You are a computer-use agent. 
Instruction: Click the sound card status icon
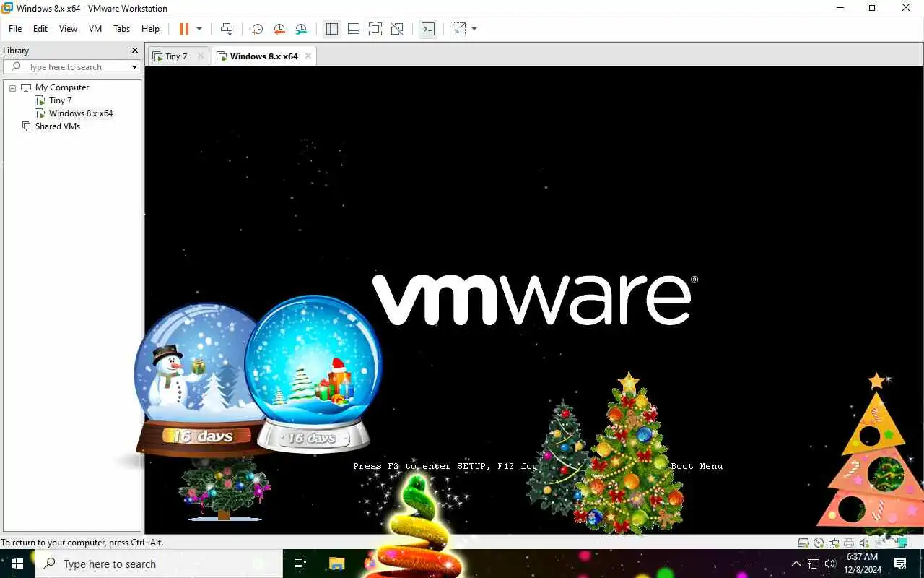pos(864,543)
